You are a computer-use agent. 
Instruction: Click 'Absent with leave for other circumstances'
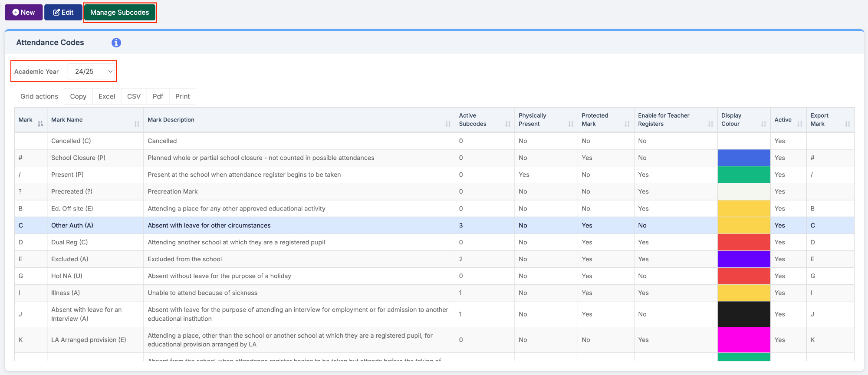[209, 225]
